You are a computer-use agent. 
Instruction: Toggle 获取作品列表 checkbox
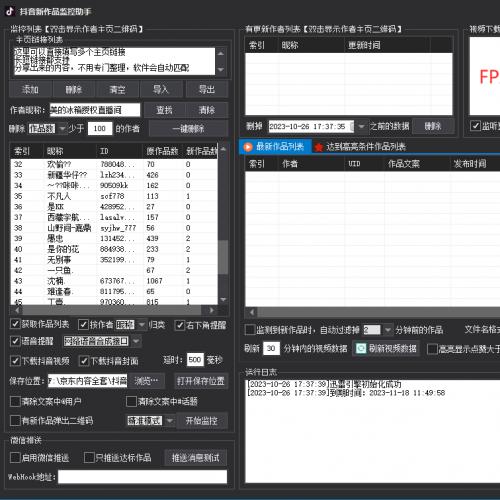15,324
